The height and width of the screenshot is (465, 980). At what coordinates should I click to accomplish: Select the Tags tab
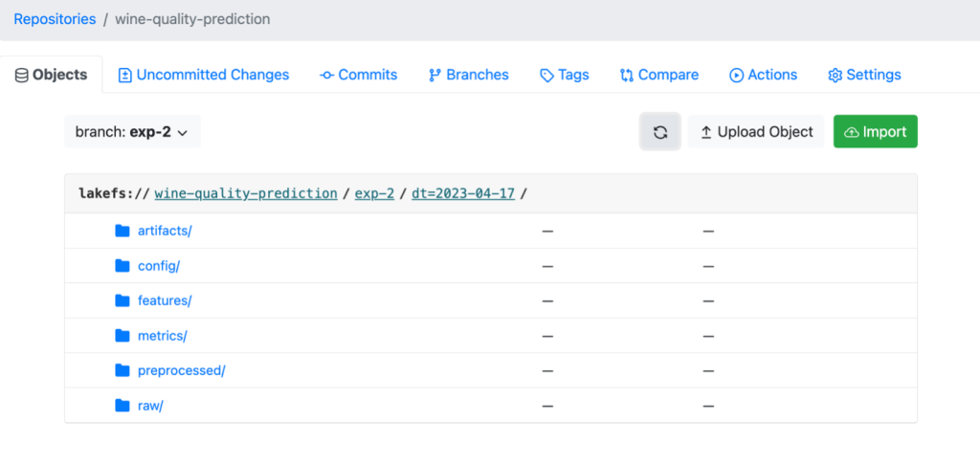coord(565,75)
